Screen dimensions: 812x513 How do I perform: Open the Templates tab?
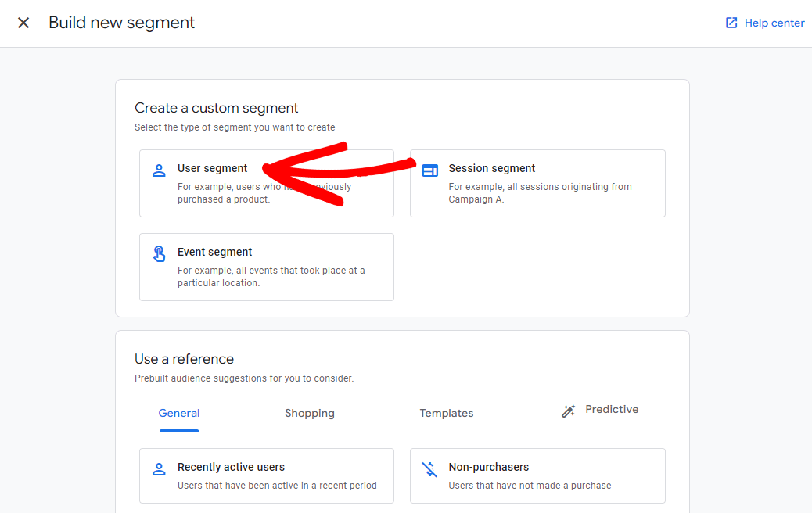click(447, 413)
